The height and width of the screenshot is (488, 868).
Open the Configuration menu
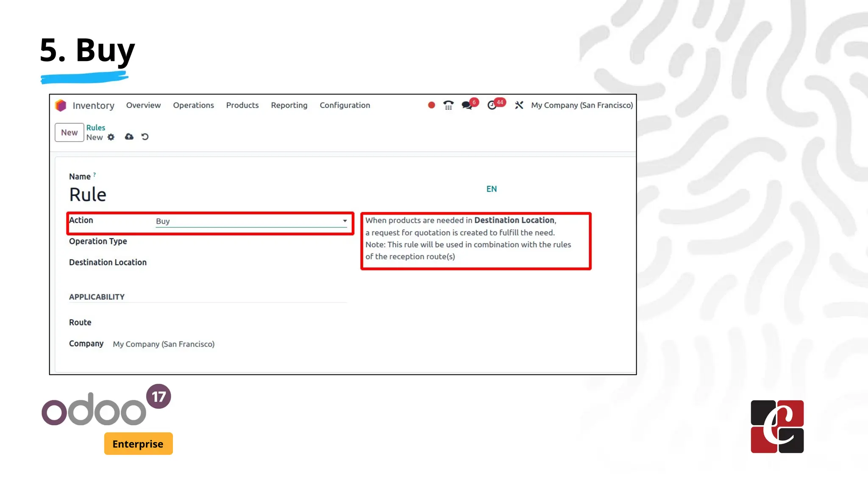coord(345,105)
